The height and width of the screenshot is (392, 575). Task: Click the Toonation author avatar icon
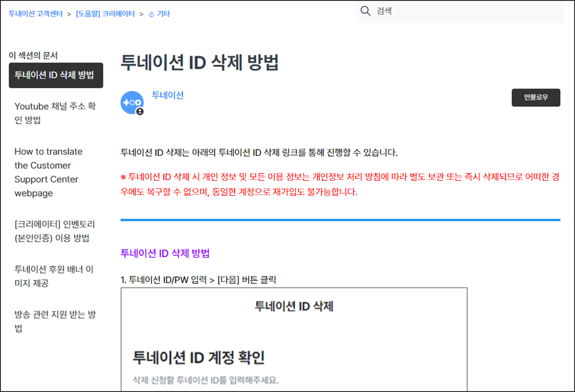click(132, 103)
